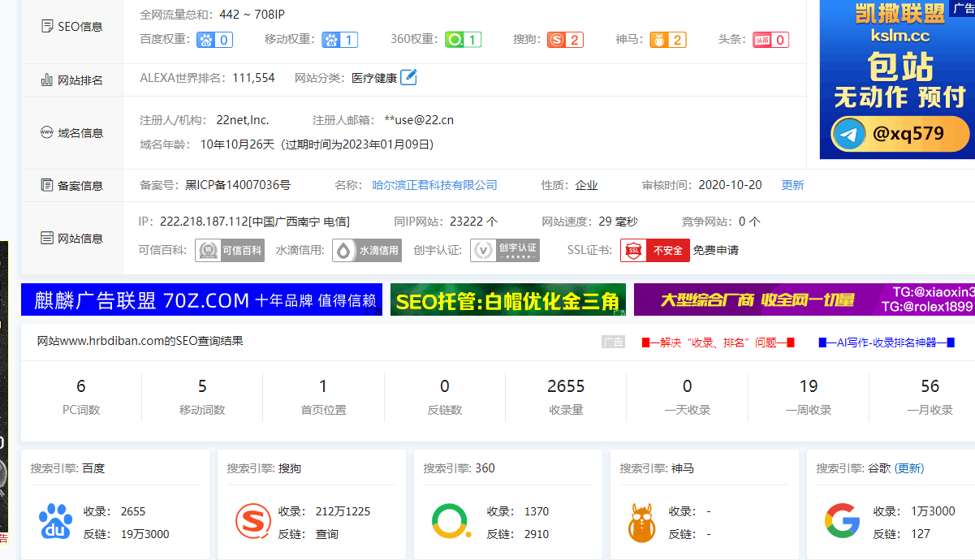The image size is (975, 560).
Task: Open the AI写作-收录排名神器 blue ad link
Action: click(x=887, y=342)
